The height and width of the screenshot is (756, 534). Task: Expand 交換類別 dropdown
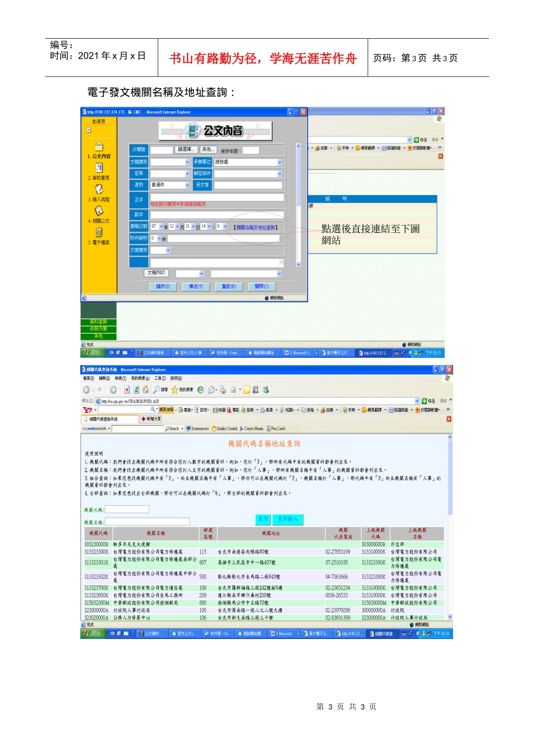[168, 250]
